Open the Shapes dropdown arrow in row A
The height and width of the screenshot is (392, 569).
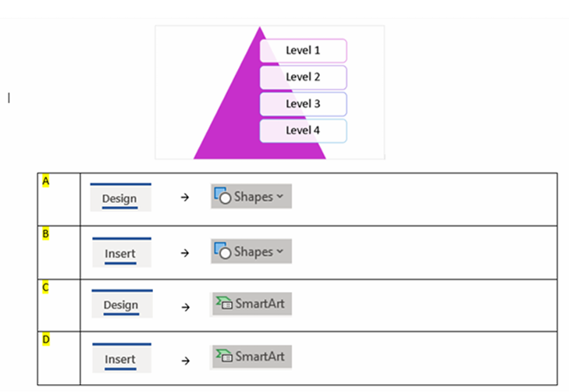tap(279, 197)
